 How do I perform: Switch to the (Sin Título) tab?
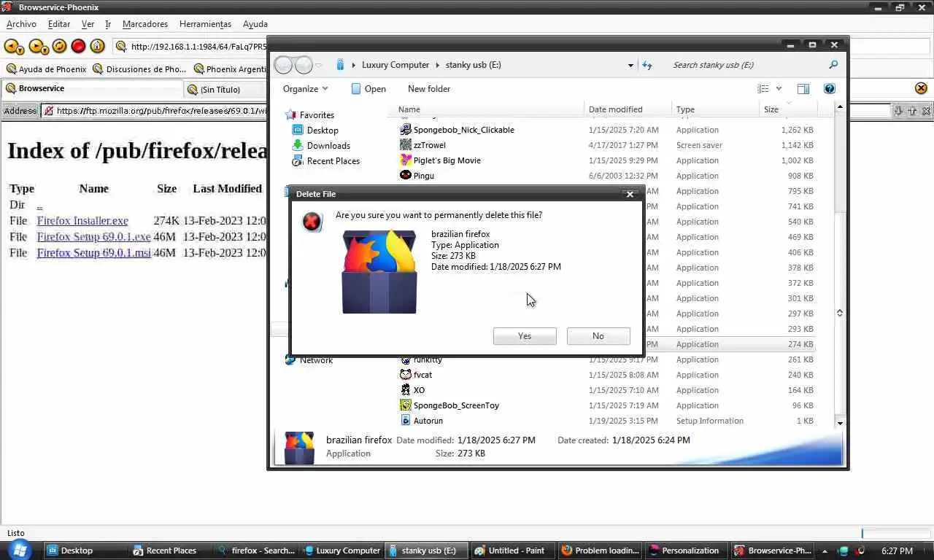[225, 90]
